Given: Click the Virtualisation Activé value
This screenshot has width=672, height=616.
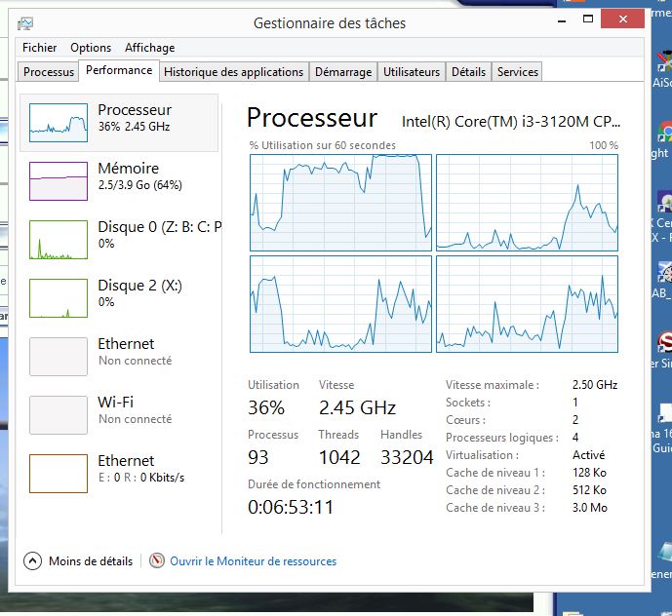Looking at the screenshot, I should pos(588,455).
